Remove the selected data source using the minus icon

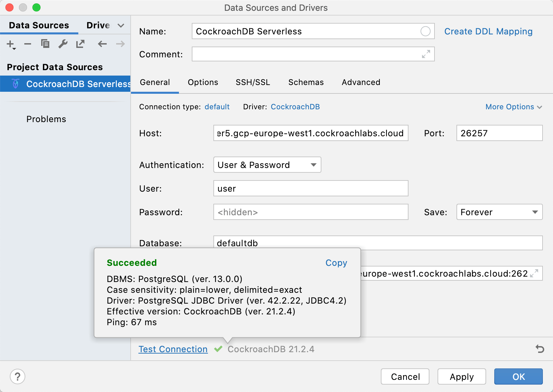28,44
